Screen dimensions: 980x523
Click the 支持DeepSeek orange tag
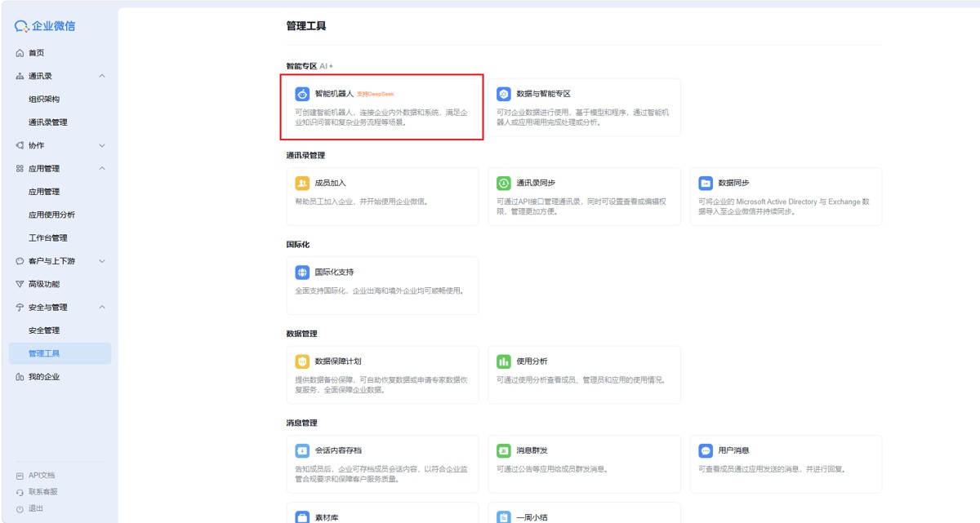point(376,95)
